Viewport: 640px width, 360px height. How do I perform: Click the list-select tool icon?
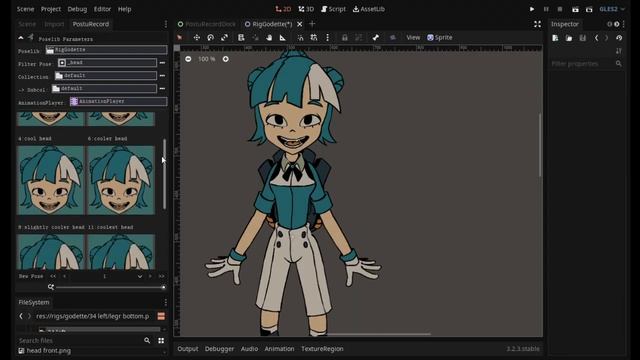pos(241,38)
